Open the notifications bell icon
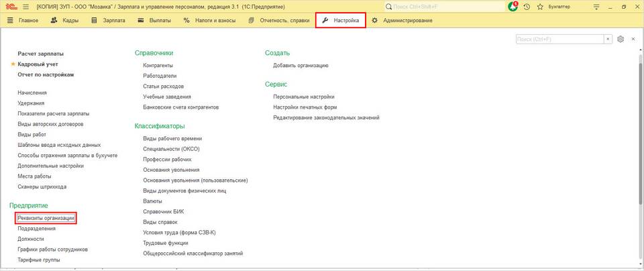 tap(513, 7)
